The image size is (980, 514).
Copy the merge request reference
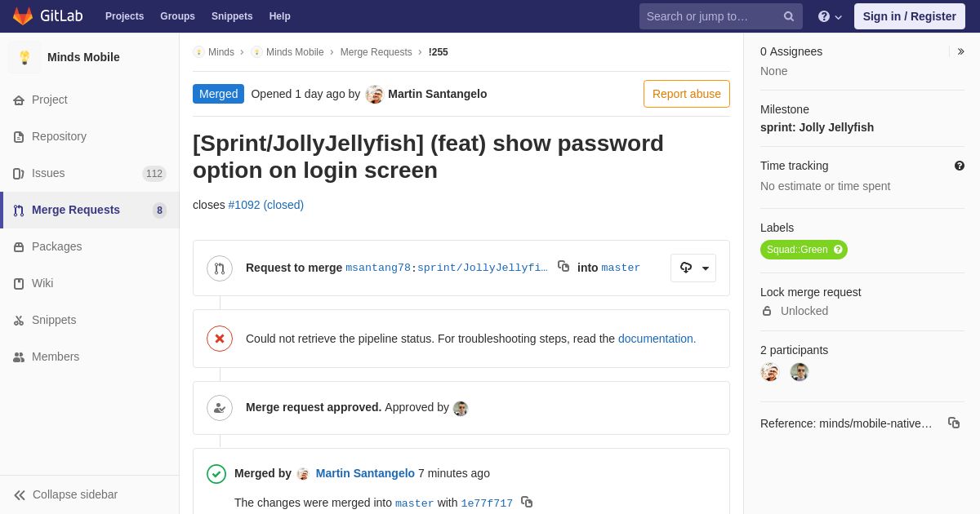954,423
